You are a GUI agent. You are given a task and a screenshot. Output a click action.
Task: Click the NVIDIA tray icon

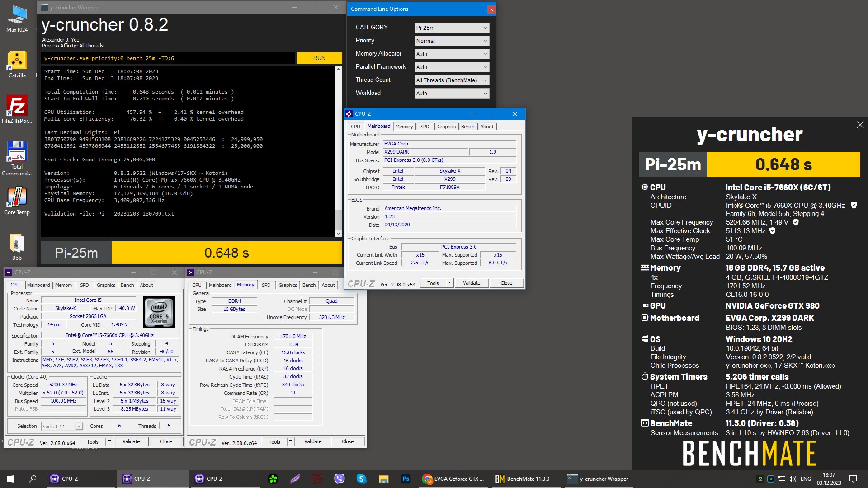coord(760,479)
